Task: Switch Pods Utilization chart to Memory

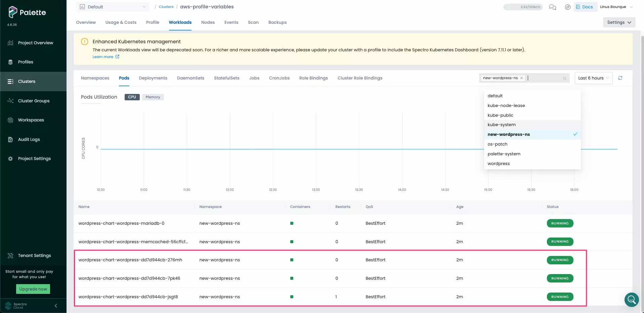Action: point(153,97)
